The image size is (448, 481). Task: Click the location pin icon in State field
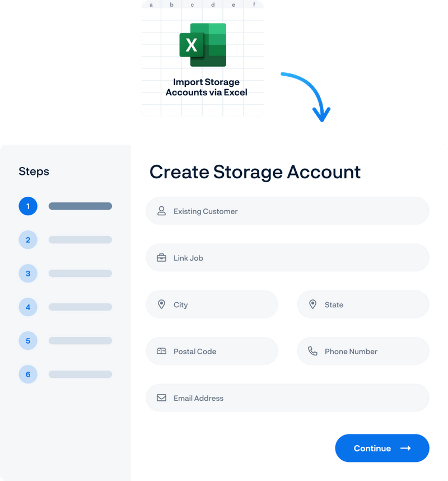point(312,304)
